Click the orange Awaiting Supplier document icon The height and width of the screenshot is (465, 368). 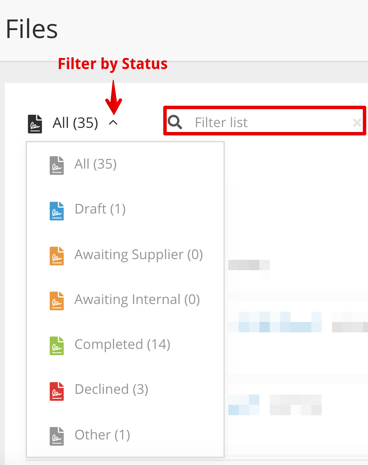[x=57, y=256]
